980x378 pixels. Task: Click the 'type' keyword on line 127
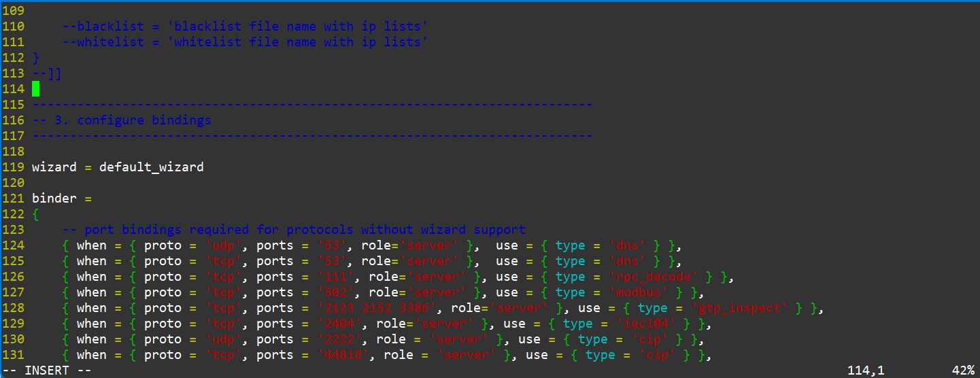[571, 292]
